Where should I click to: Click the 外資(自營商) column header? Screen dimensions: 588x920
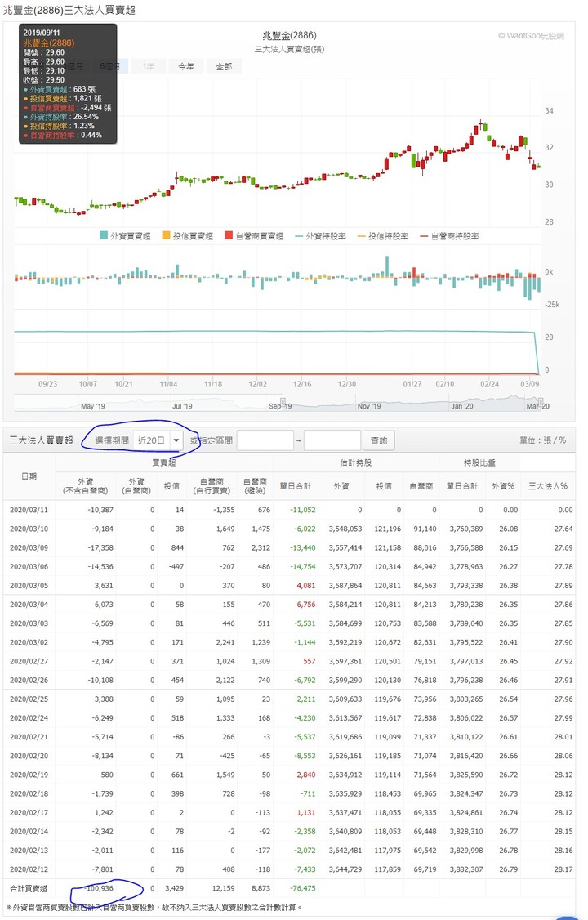[136, 486]
